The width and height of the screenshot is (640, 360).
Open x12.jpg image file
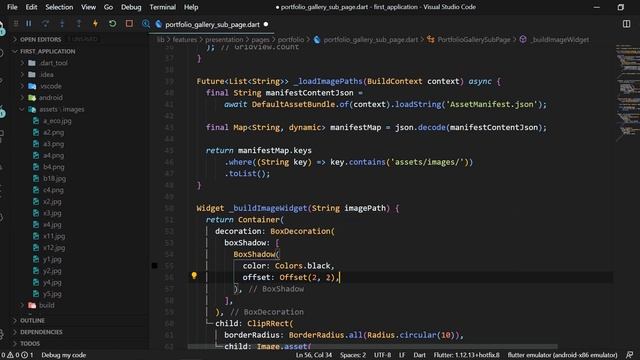(54, 248)
